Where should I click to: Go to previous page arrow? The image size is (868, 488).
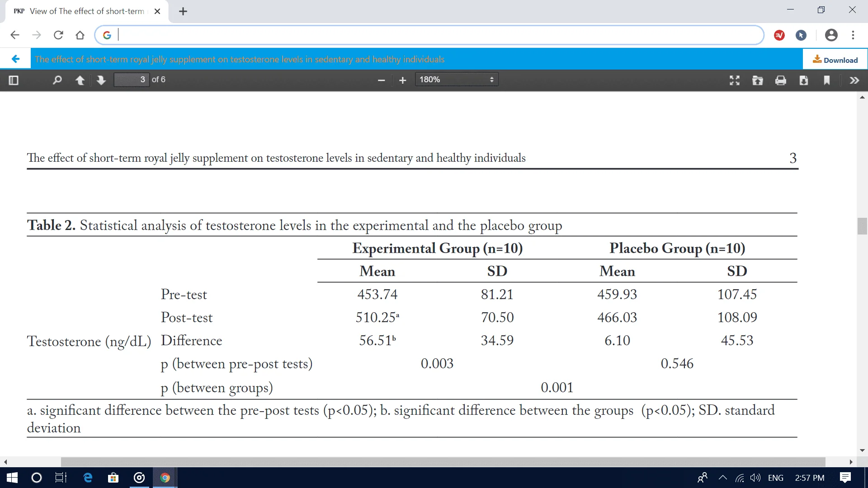[x=80, y=80]
